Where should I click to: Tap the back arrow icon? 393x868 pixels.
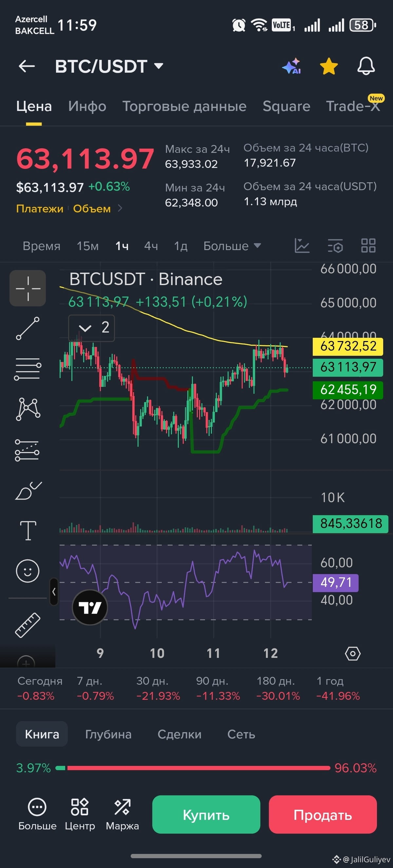pos(27,66)
